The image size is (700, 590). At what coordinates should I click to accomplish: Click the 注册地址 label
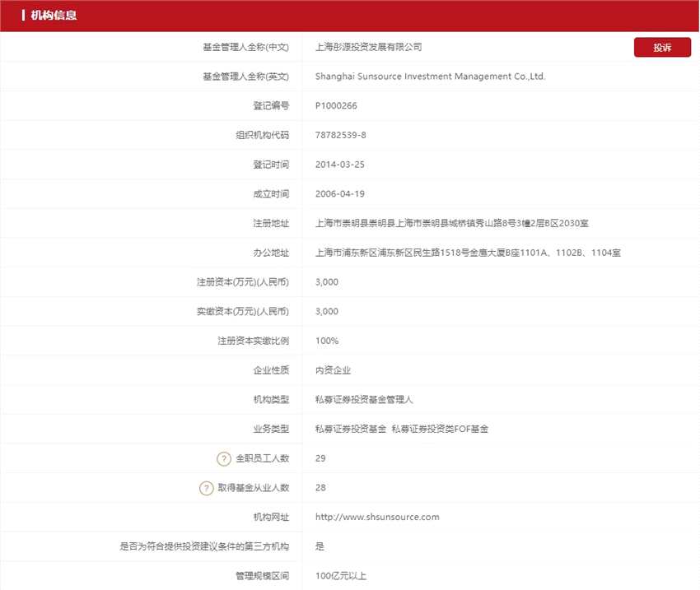[x=272, y=223]
